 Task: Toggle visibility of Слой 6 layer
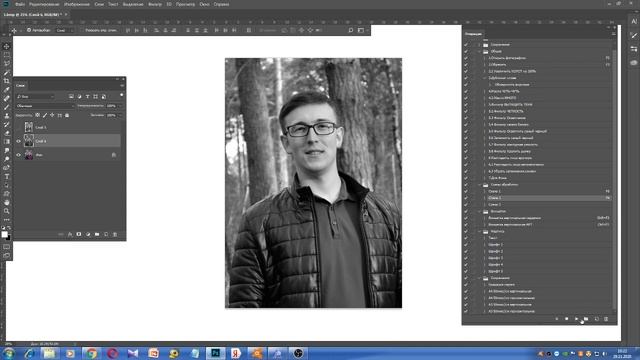[18, 141]
